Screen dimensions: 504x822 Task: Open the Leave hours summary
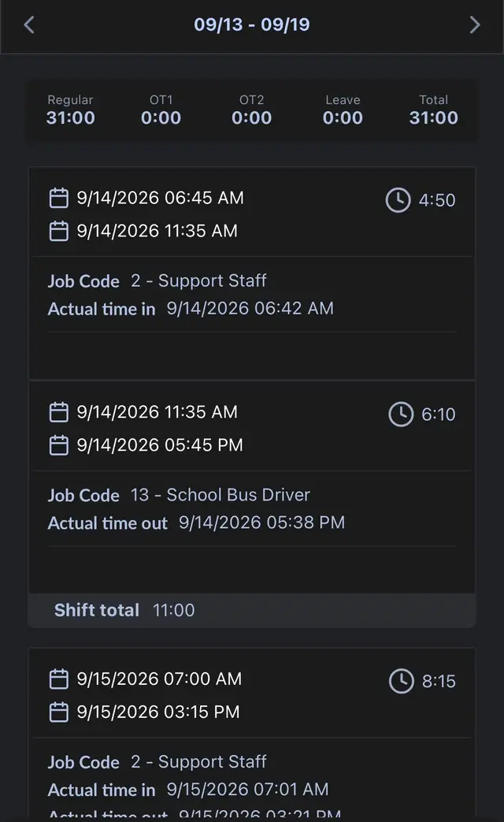343,110
